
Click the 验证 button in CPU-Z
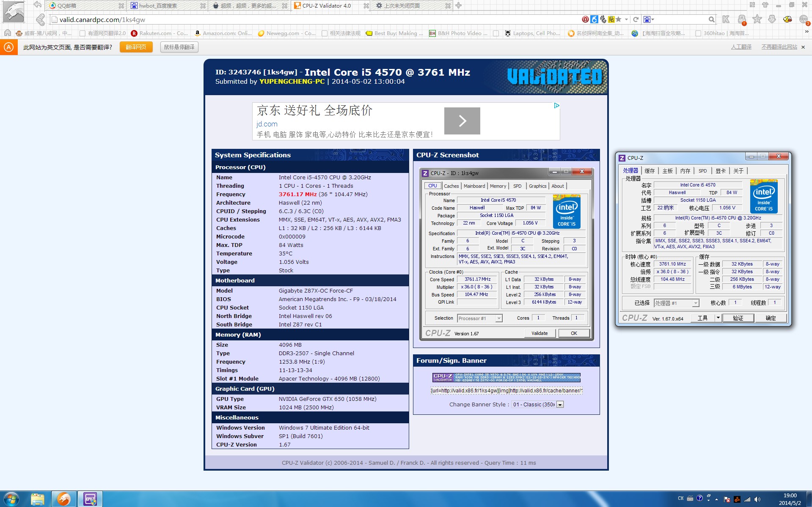[738, 318]
